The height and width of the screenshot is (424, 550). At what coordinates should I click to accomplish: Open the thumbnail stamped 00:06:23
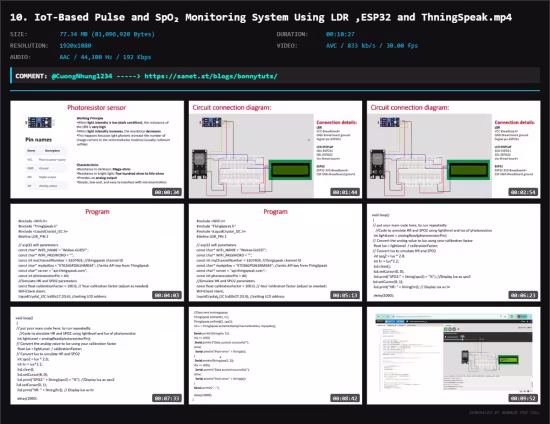pos(454,253)
